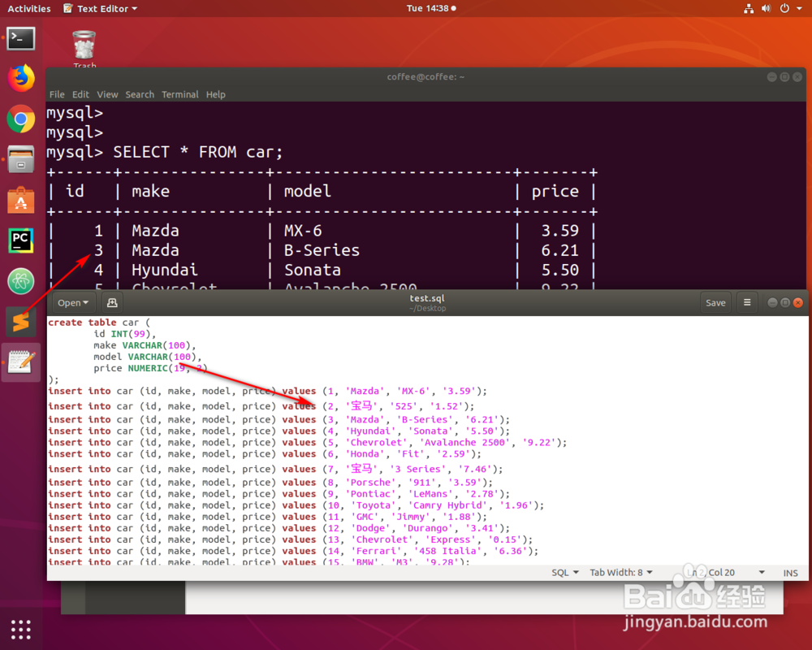Viewport: 812px width, 650px height.
Task: Click insert line with 'Fit'
Action: pyautogui.click(x=265, y=453)
